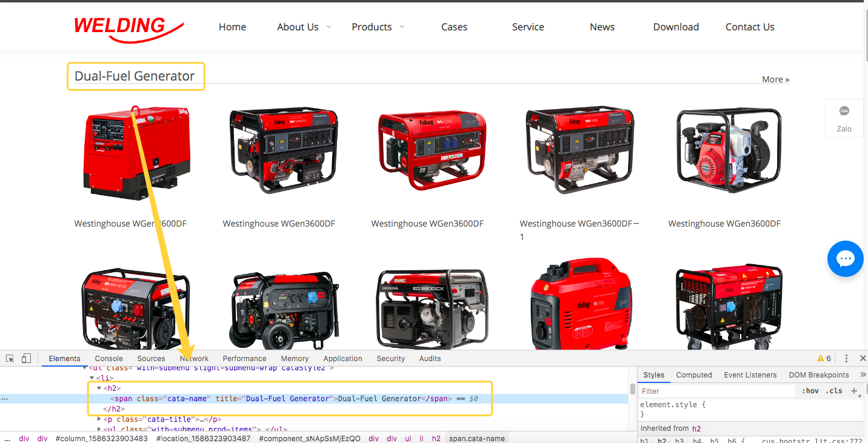Switch to the Console tab
Image resolution: width=868 pixels, height=443 pixels.
click(x=109, y=358)
